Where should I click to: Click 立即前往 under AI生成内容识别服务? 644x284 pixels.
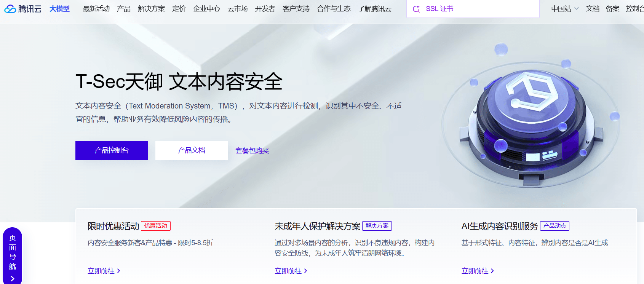coord(478,271)
